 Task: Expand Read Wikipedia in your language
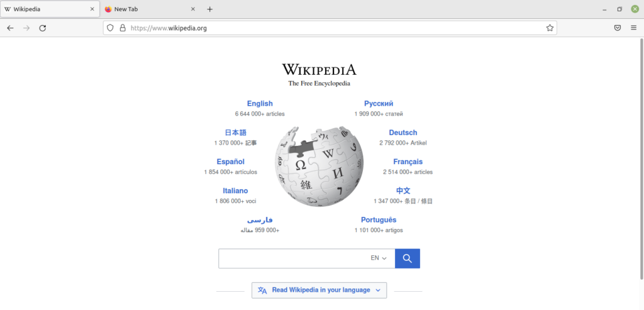pyautogui.click(x=319, y=290)
